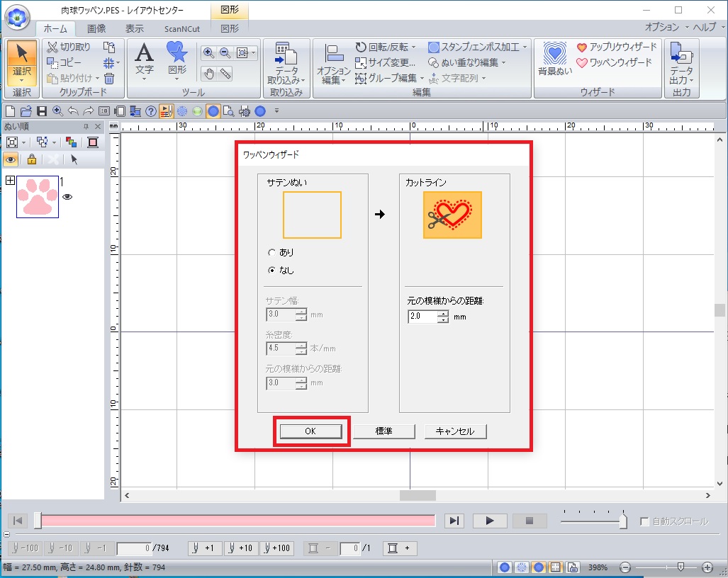Click the キャンセル button

click(x=455, y=431)
